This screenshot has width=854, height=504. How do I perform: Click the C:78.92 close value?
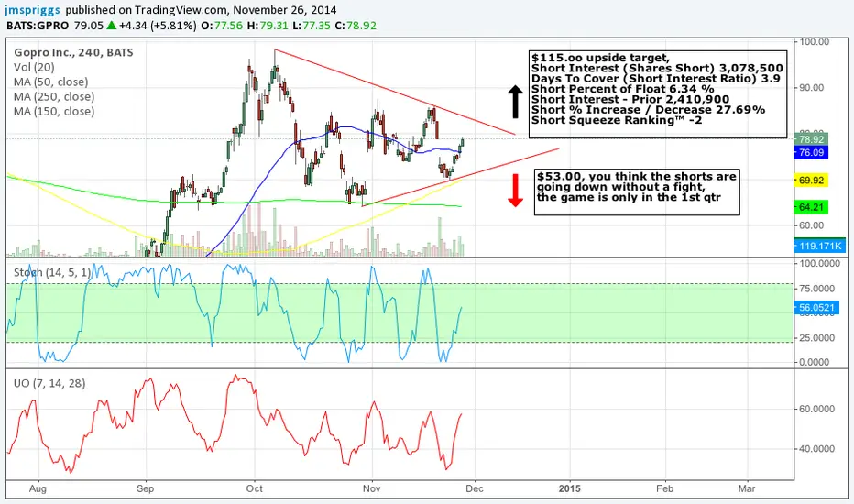tap(356, 26)
